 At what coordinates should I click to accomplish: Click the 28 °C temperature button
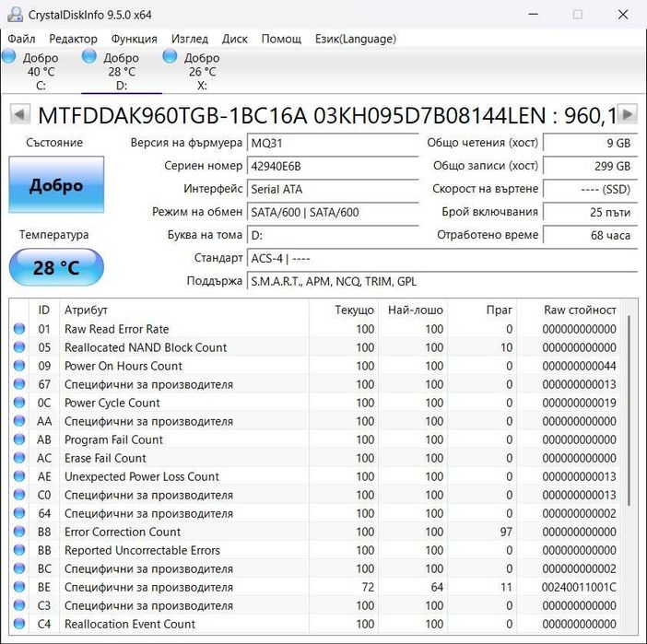pyautogui.click(x=56, y=267)
